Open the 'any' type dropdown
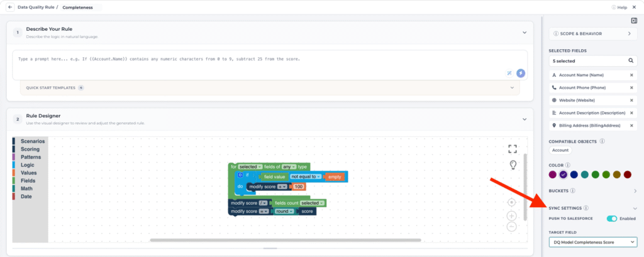 tap(289, 167)
